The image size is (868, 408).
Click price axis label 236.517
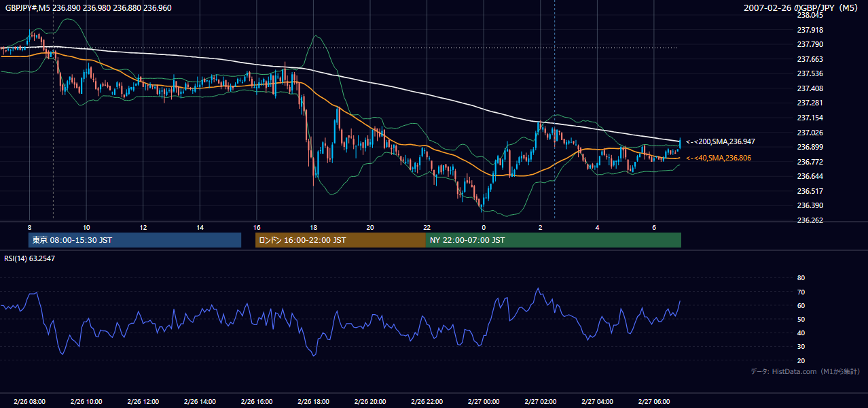click(x=810, y=191)
